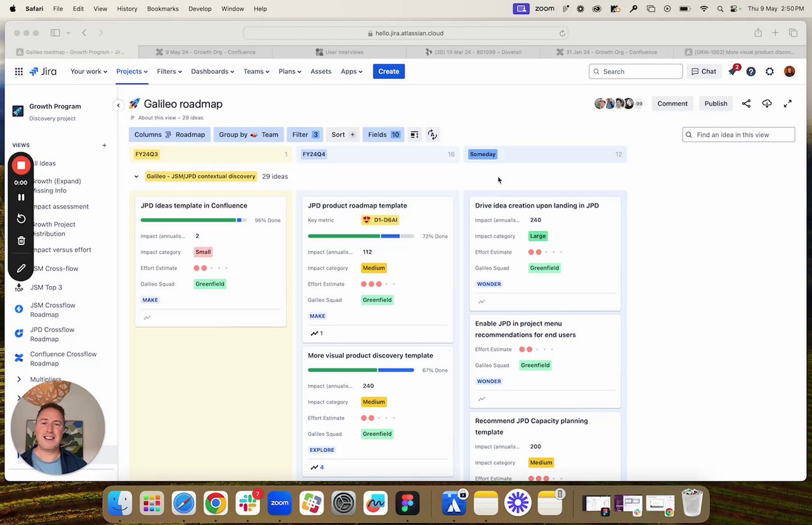Click the Publish button
The image size is (812, 525).
(x=716, y=103)
